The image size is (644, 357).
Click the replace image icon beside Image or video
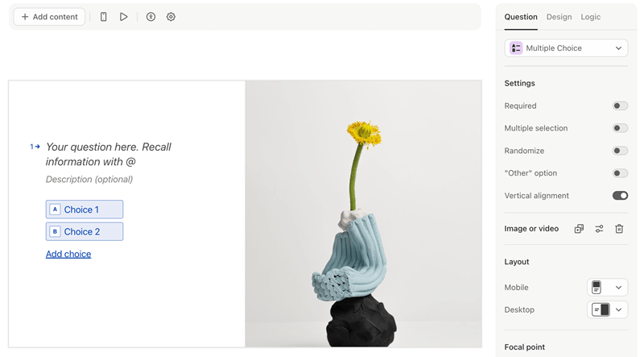(579, 229)
